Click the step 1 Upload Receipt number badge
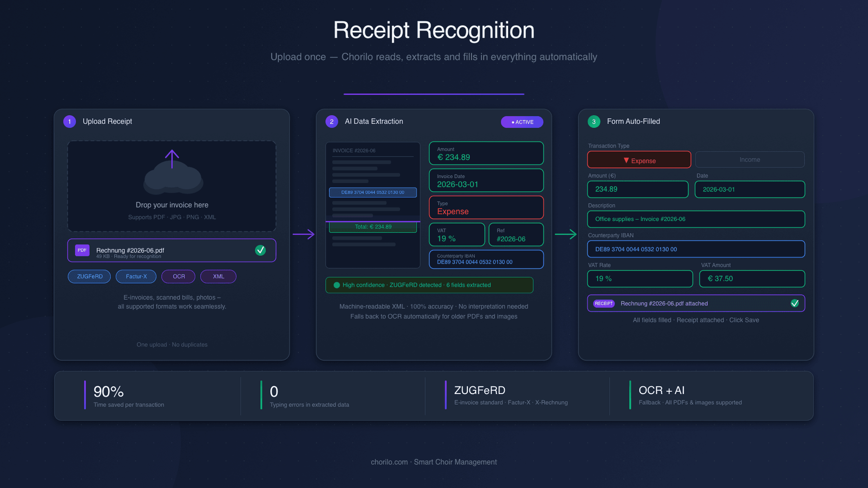This screenshot has height=488, width=868. tap(69, 122)
